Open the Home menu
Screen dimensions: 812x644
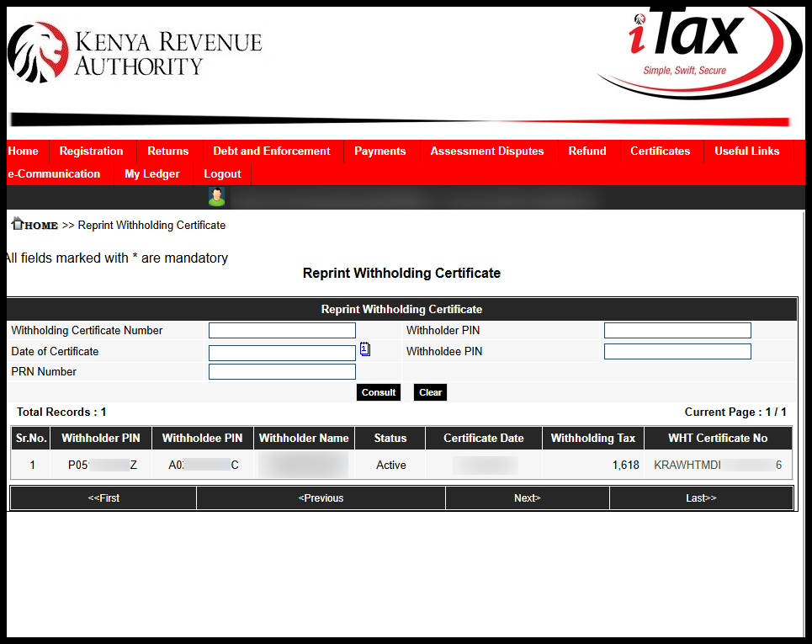24,151
